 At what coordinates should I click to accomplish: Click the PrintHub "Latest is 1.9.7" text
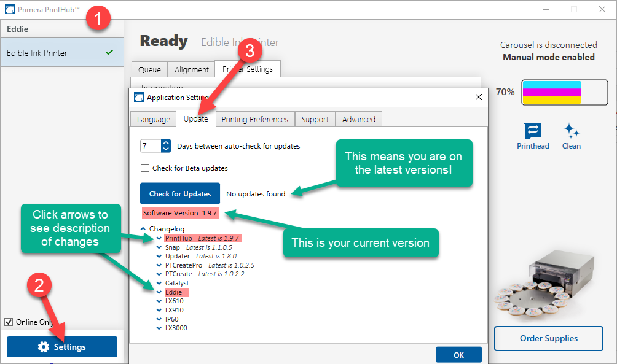(218, 238)
